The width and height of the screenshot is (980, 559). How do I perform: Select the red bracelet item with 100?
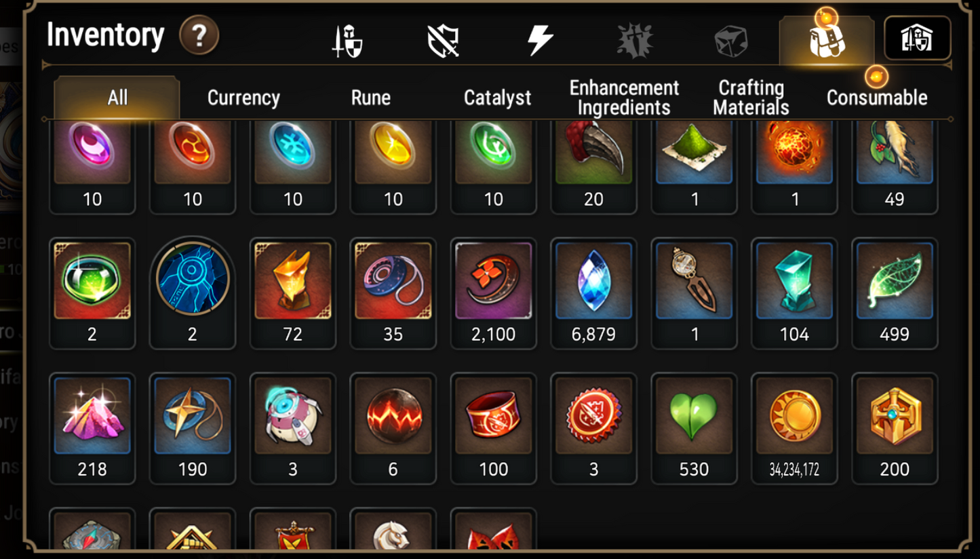(493, 429)
